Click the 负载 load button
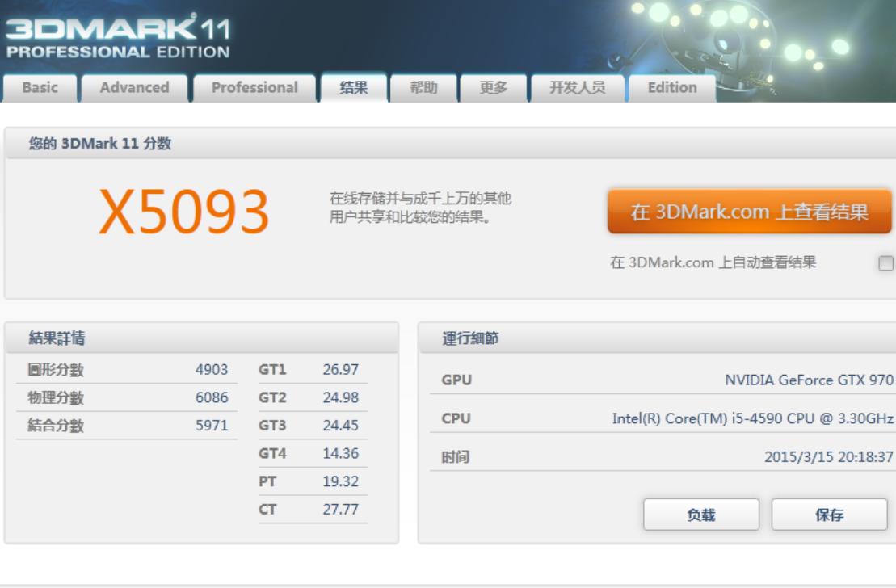896x588 pixels. [701, 514]
